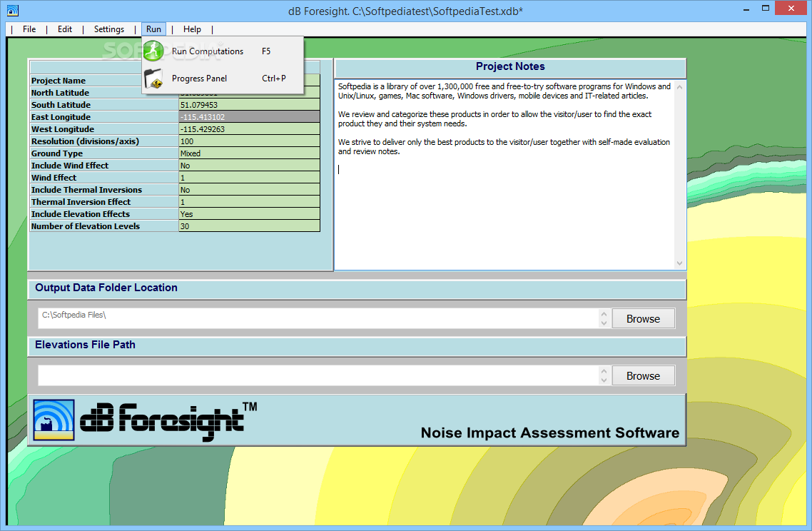Close the dB Foresight window

click(x=791, y=9)
